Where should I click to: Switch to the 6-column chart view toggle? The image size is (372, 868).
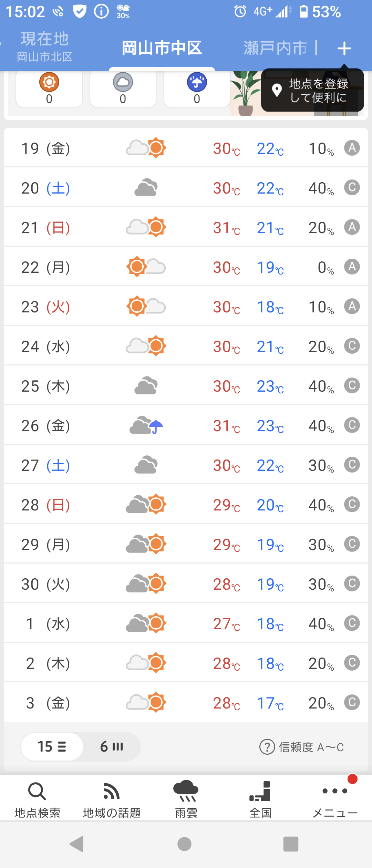(x=111, y=747)
